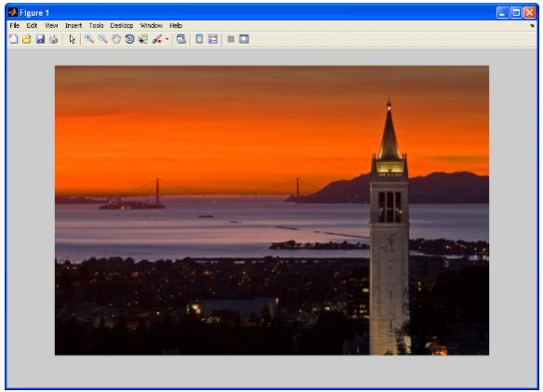Open the Tools menu
Image resolution: width=543 pixels, height=392 pixels.
click(x=96, y=26)
